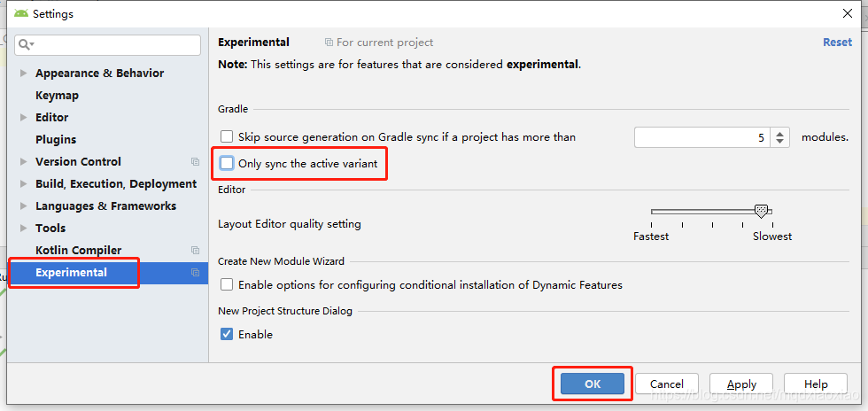The width and height of the screenshot is (868, 411).
Task: Click the modules number input field
Action: (x=703, y=137)
